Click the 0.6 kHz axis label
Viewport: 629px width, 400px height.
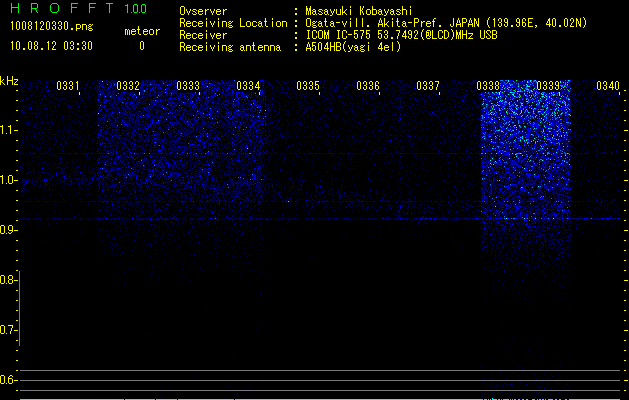(8, 380)
